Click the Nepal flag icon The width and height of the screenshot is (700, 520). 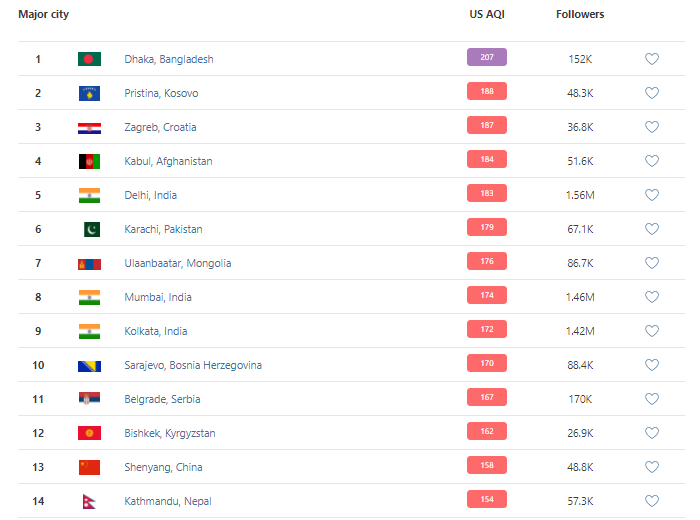[87, 501]
